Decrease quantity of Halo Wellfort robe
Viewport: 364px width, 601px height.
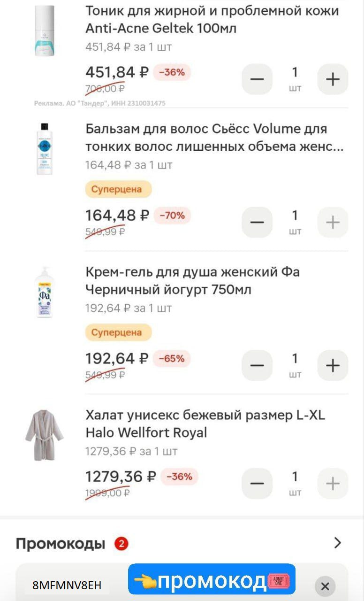[257, 484]
